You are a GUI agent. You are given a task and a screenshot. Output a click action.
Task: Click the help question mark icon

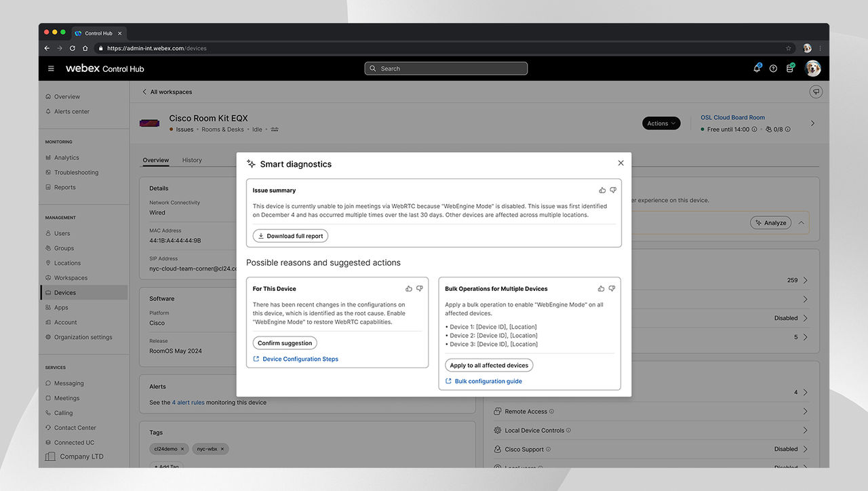click(x=773, y=68)
